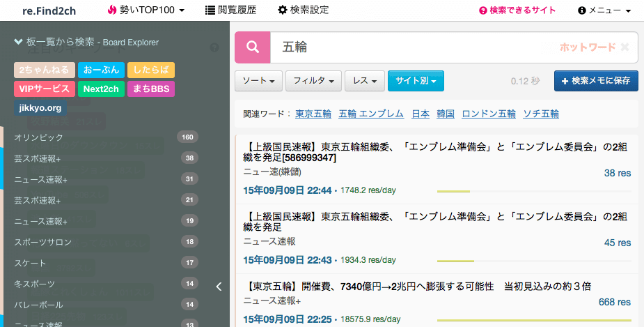Select the VIPサービス site tag
Image resolution: width=644 pixels, height=327 pixels.
(x=45, y=89)
